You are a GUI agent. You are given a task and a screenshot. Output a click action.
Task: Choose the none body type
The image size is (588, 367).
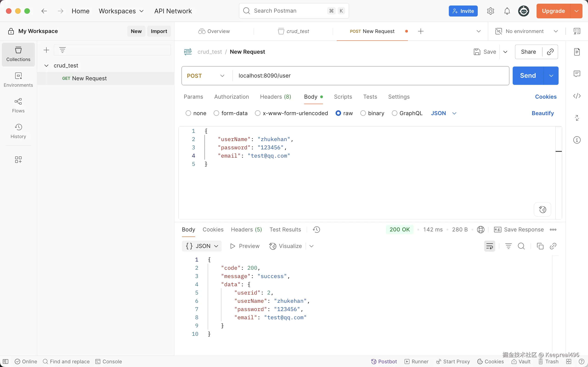click(188, 113)
